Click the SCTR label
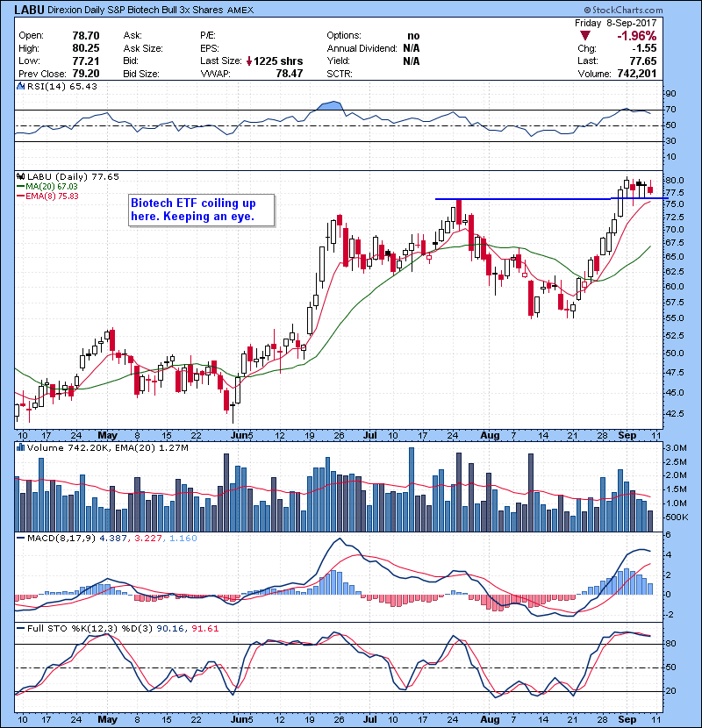702x728 pixels. (x=340, y=74)
